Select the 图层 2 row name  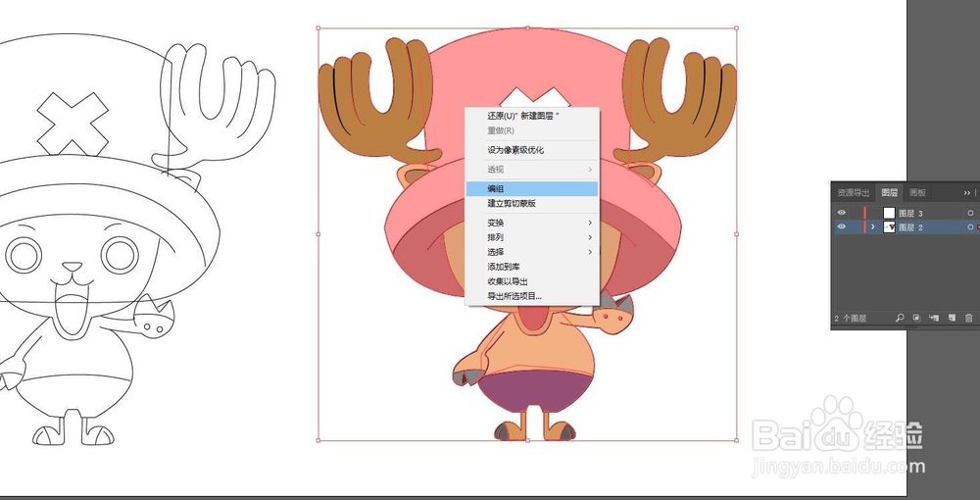tap(910, 227)
